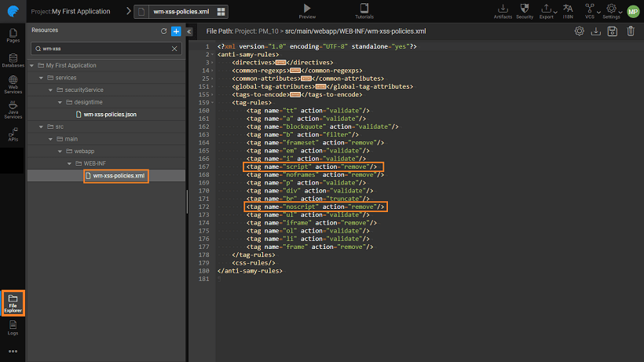This screenshot has width=644, height=362.
Task: Delete the file using trash icon
Action: pyautogui.click(x=631, y=31)
